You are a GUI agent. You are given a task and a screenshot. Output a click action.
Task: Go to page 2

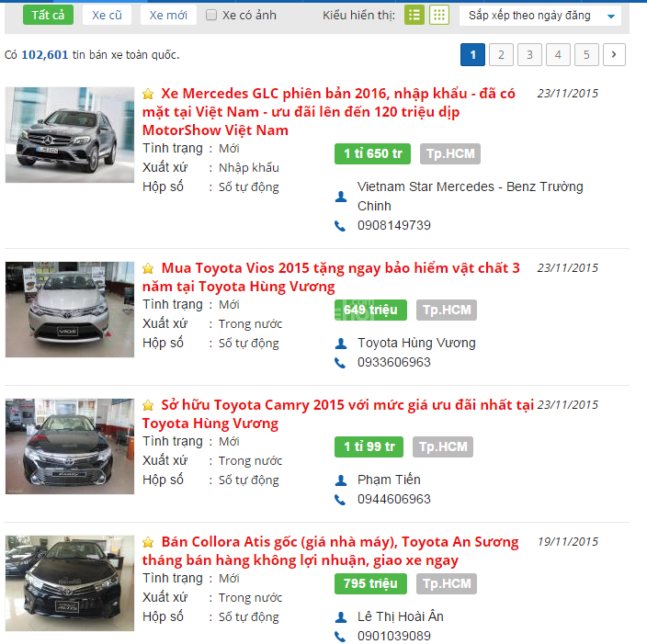point(502,54)
